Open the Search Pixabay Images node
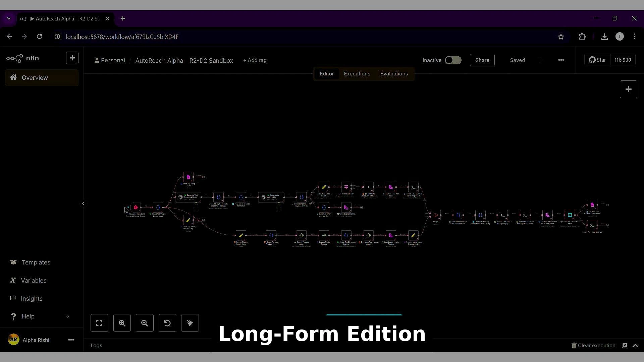This screenshot has width=644, height=362. click(301, 235)
